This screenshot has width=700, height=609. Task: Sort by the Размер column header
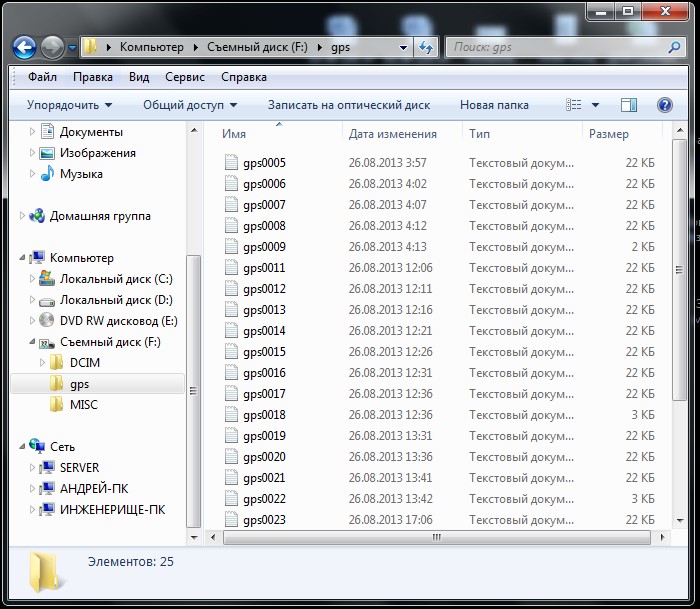tap(622, 133)
